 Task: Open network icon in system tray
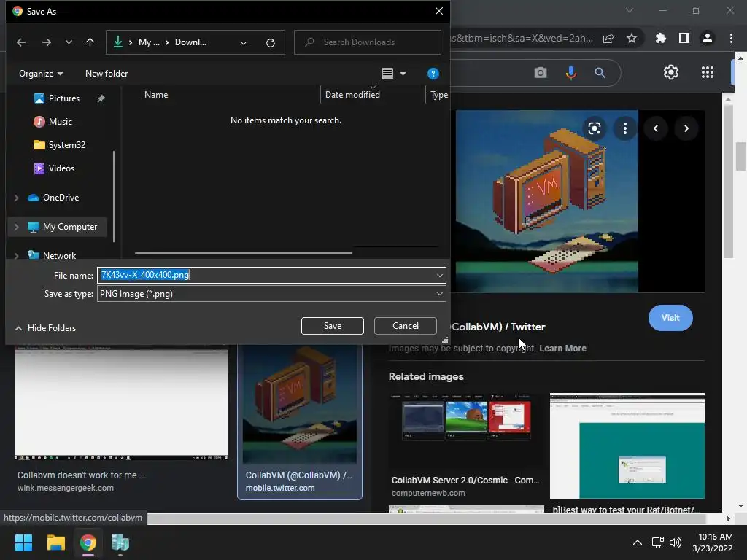click(658, 542)
